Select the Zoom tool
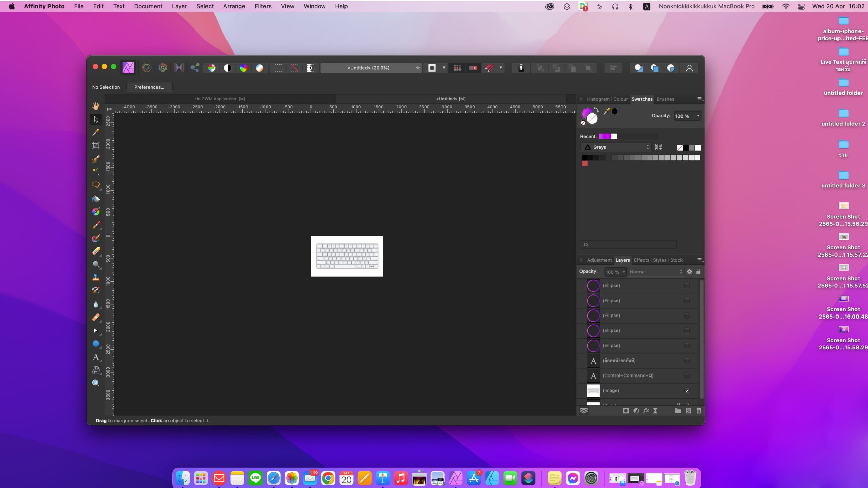Screen dimensions: 868x488 point(96,383)
